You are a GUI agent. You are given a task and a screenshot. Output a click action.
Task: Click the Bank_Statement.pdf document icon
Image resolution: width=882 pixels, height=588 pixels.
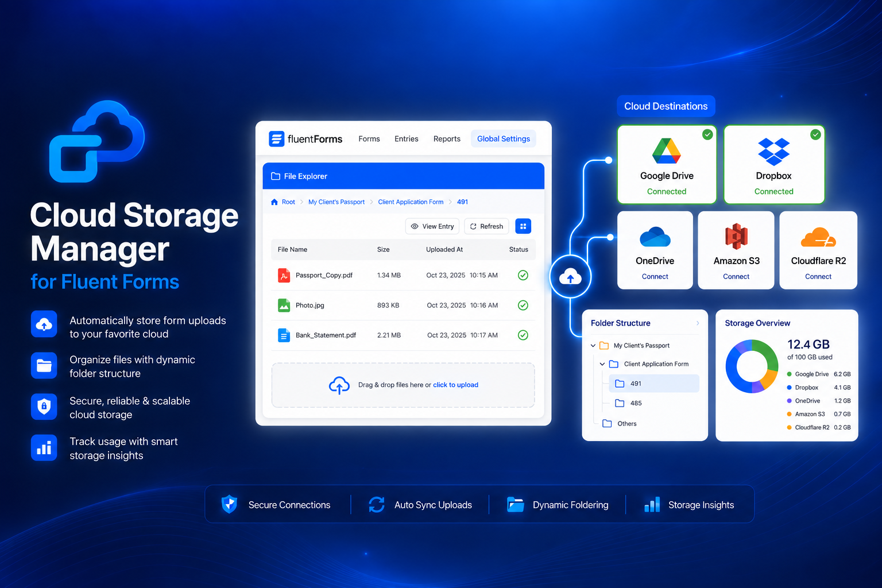tap(284, 335)
